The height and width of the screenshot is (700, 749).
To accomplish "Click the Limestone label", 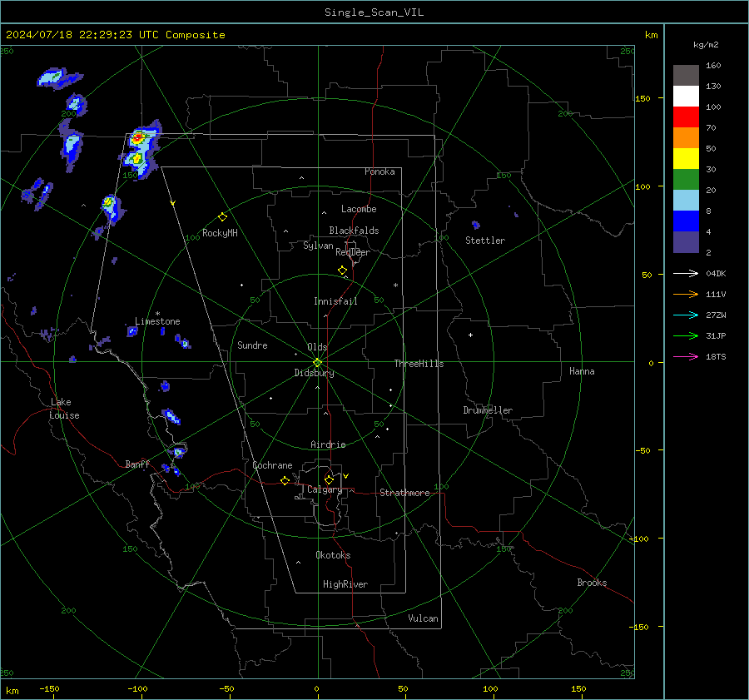I will click(157, 321).
